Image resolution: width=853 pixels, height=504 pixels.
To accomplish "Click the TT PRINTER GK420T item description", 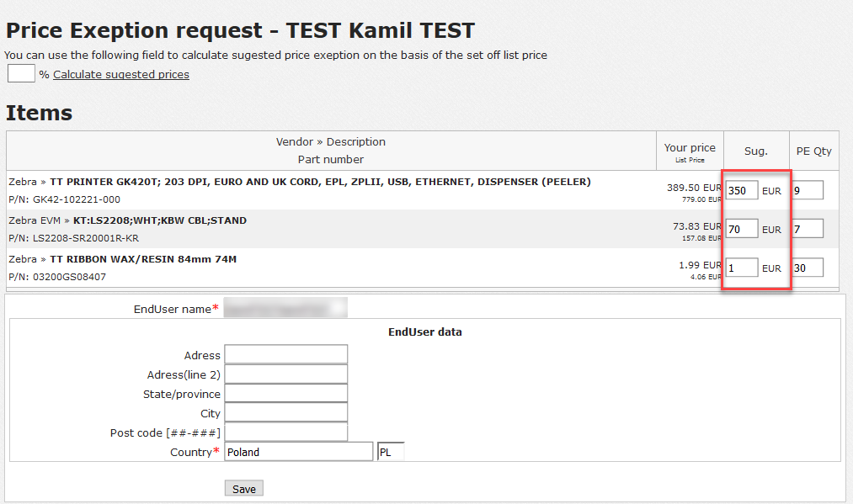I will click(321, 182).
